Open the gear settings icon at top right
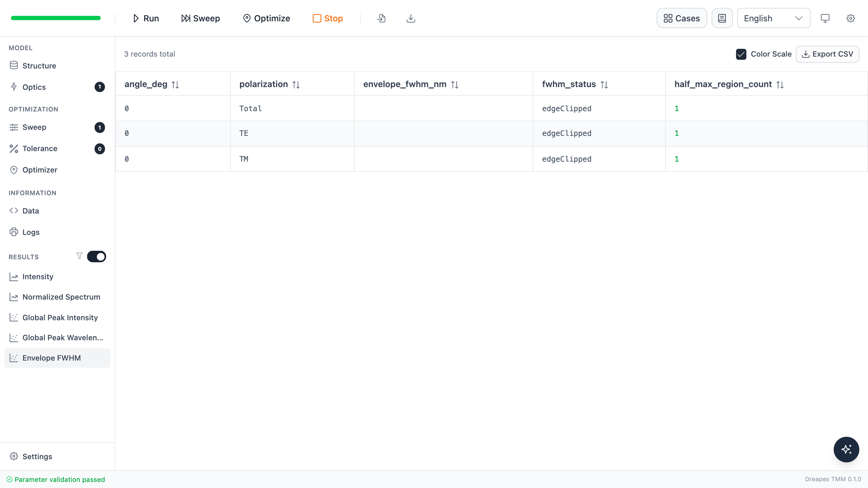This screenshot has height=488, width=868. [851, 18]
